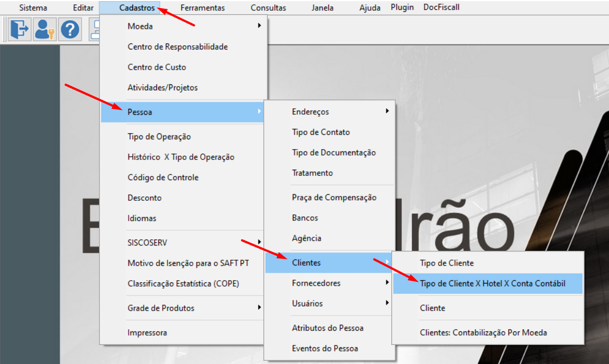Screen dimensions: 609x364
Task: Click the user with key icon
Action: tap(44, 29)
